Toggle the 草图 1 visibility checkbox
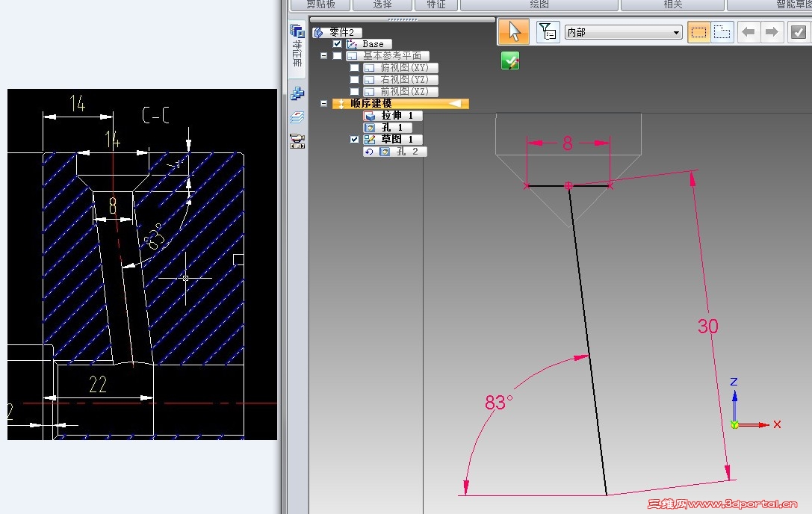This screenshot has height=514, width=812. point(354,140)
